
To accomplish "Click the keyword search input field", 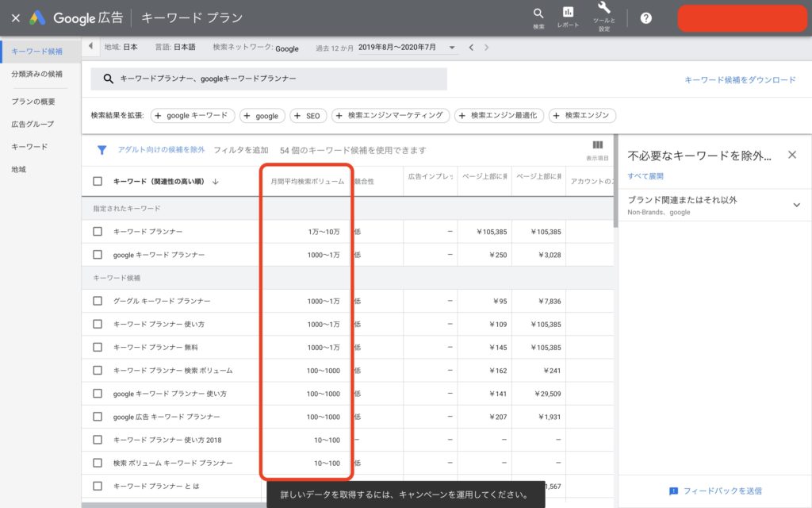I will coord(268,79).
